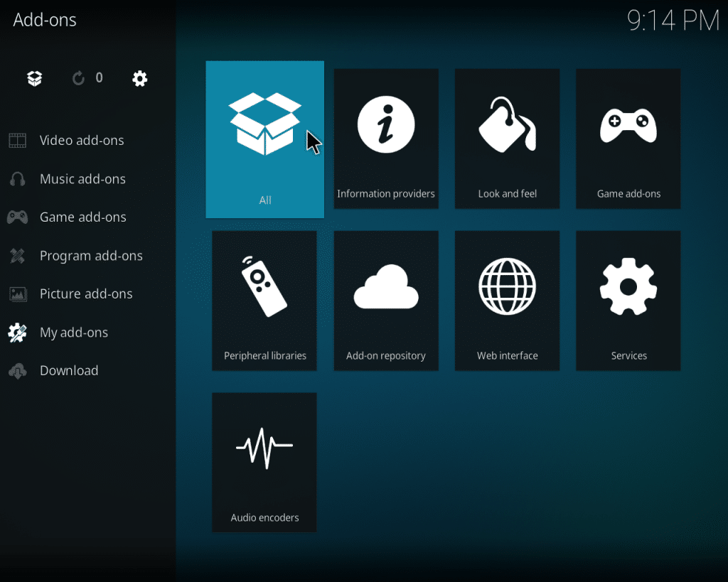Open the add-on browser box icon

click(34, 78)
